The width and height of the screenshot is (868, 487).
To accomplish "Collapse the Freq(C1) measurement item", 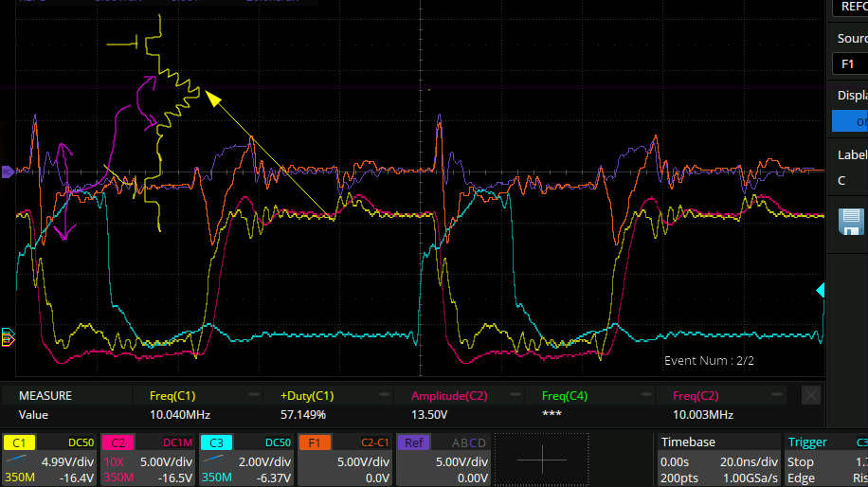I will pos(254,395).
